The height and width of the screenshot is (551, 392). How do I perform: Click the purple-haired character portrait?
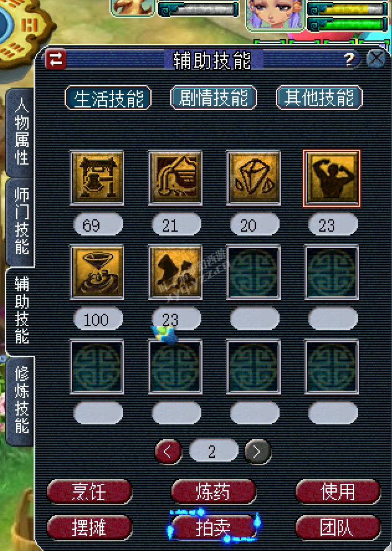[275, 14]
